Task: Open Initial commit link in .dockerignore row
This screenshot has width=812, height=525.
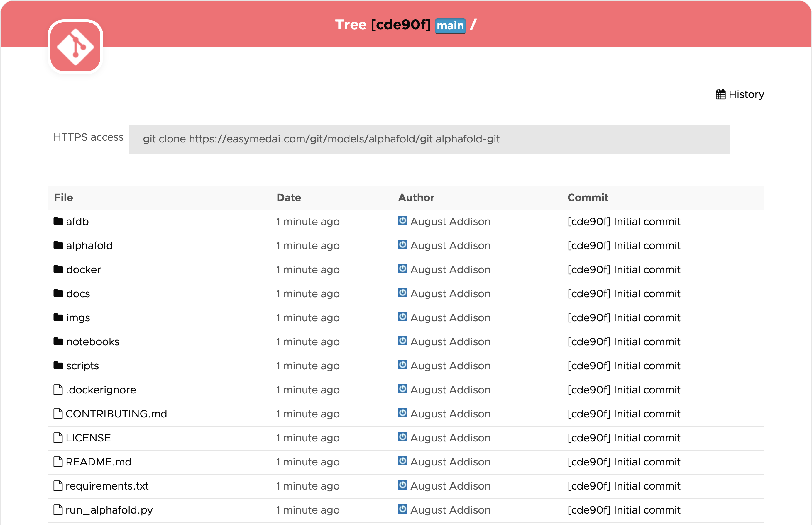Action: point(624,390)
